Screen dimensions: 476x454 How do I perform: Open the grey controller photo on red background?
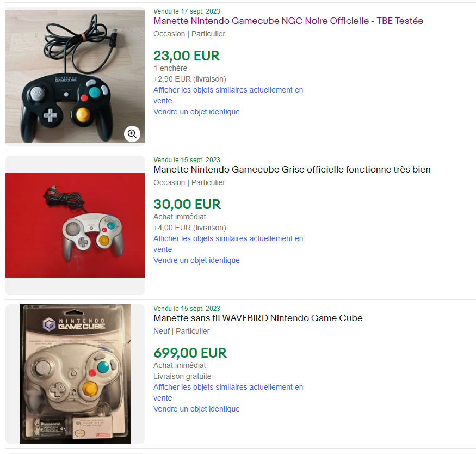[x=75, y=225]
